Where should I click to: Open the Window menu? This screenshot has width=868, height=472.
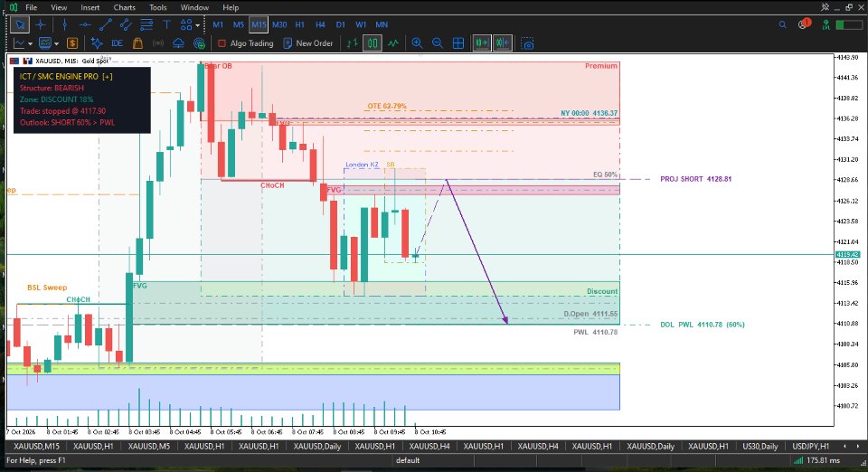tap(195, 7)
